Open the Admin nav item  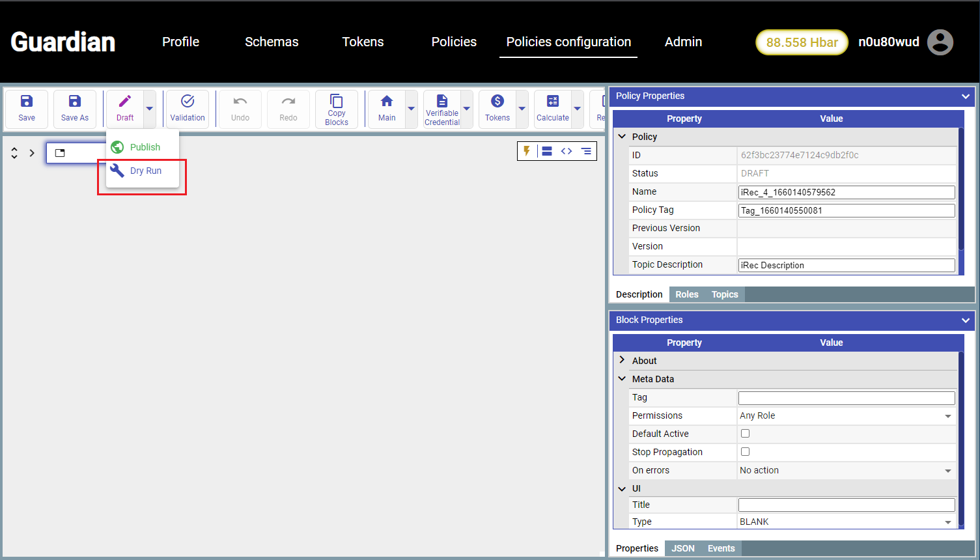coord(683,42)
